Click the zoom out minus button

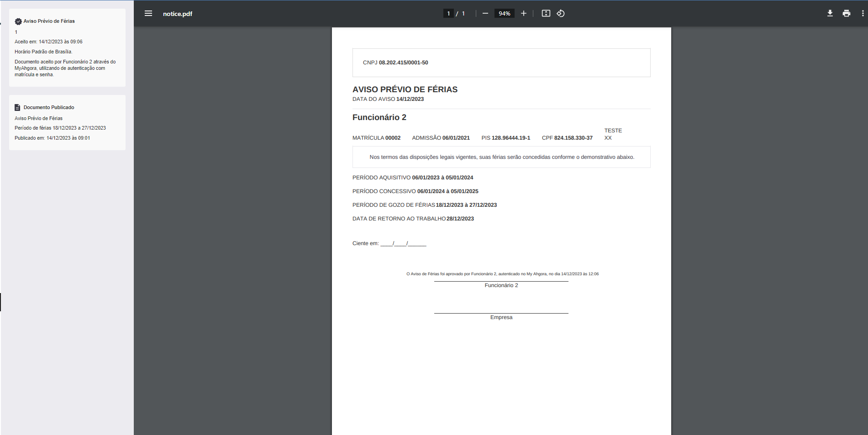tap(485, 13)
